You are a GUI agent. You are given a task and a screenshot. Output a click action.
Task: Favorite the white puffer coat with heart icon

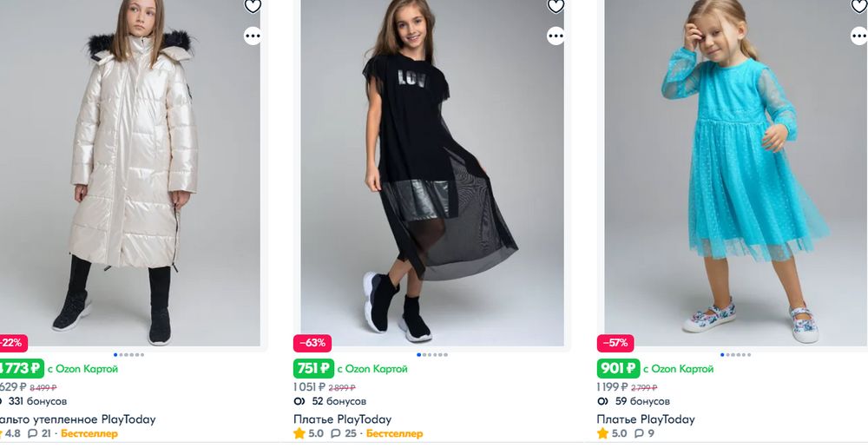pos(253,6)
